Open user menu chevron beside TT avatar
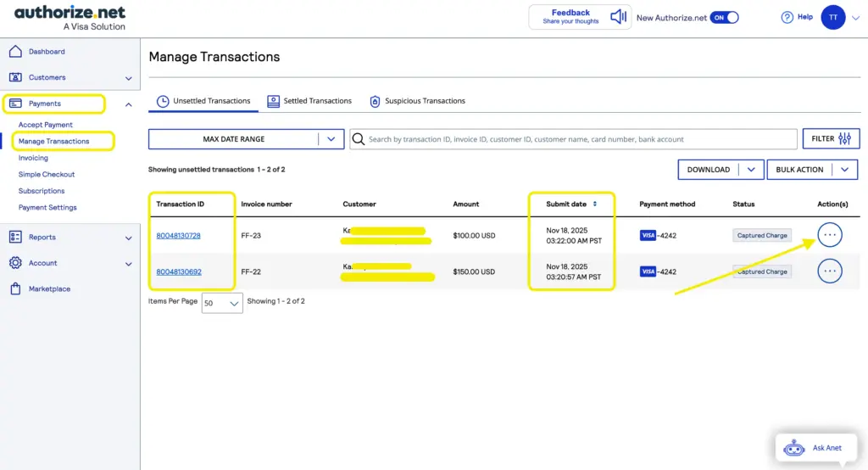Screen dimensions: 868x470 [x=856, y=18]
